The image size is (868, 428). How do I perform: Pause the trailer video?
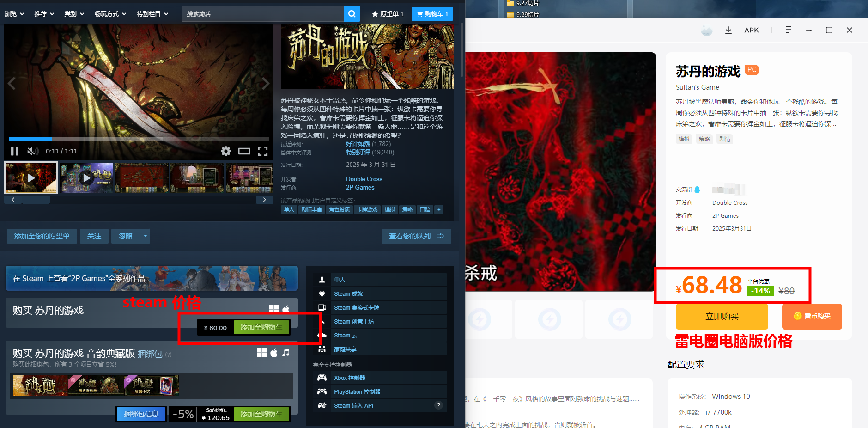[x=15, y=151]
